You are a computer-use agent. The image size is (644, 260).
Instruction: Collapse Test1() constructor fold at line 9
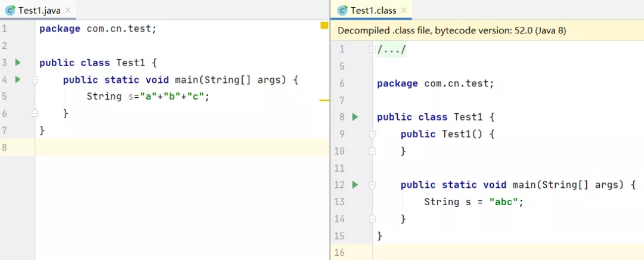372,134
